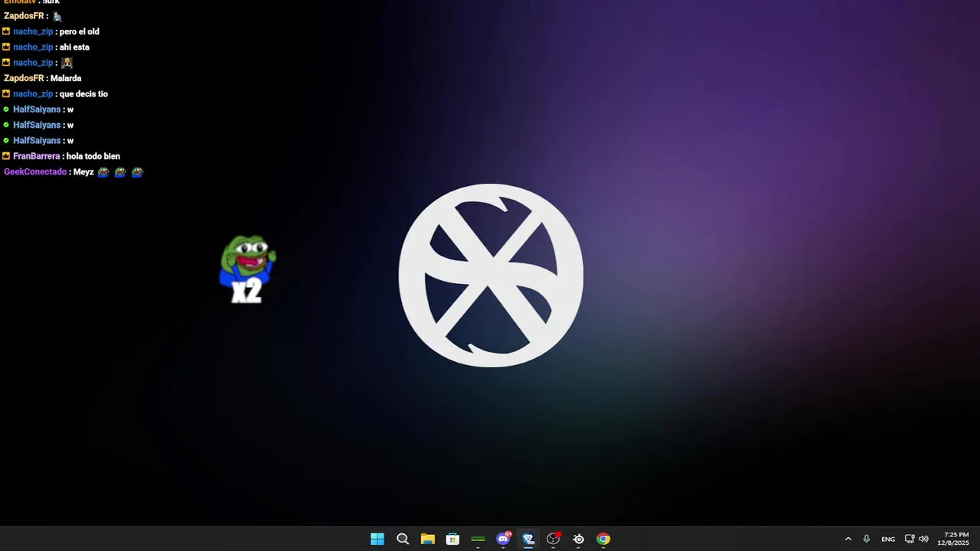Launch File Explorer from taskbar
Viewport: 980px width, 551px height.
coord(428,539)
